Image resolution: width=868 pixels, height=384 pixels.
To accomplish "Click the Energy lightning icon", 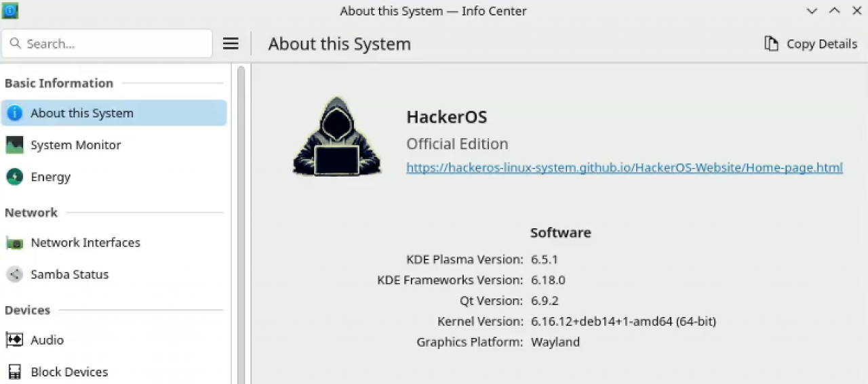I will [14, 177].
